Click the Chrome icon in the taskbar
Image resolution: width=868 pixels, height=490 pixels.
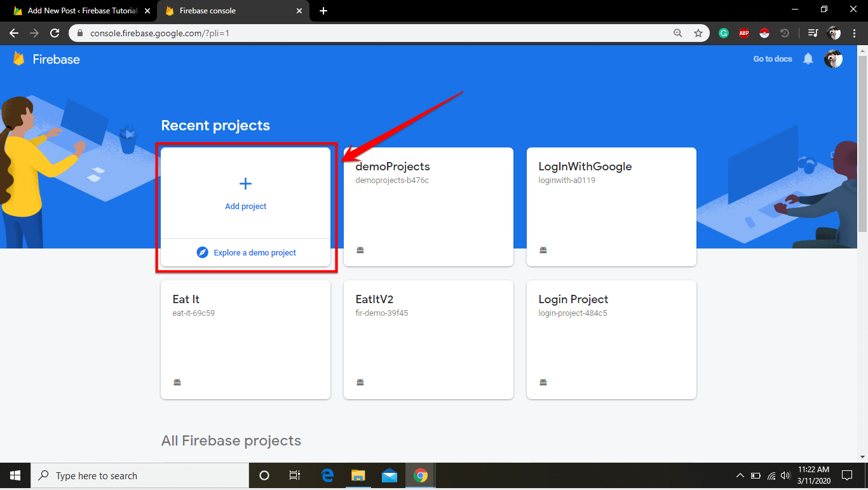(421, 475)
